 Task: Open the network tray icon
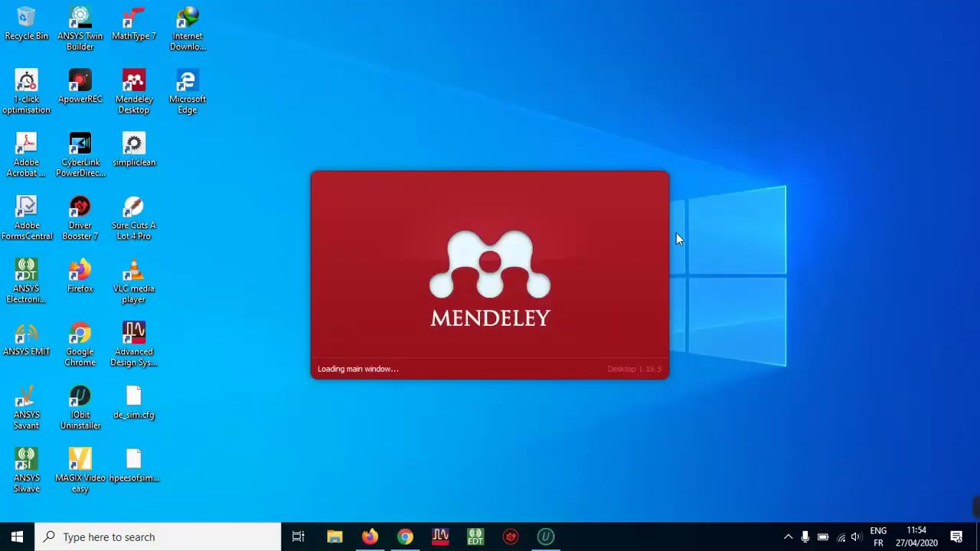(841, 536)
